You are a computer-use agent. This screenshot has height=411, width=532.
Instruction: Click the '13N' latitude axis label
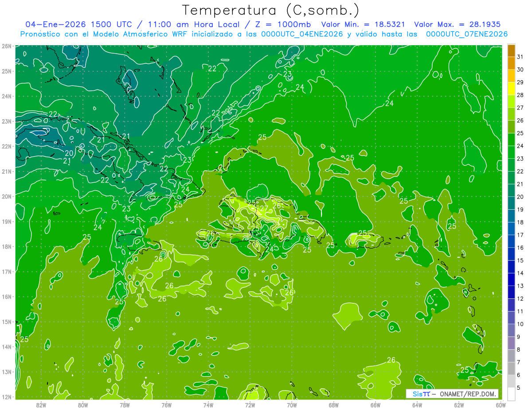pos(6,372)
